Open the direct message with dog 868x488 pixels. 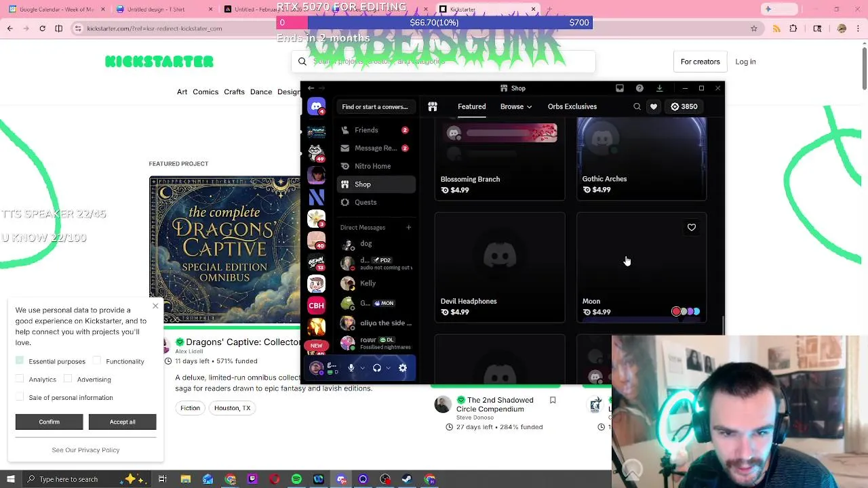376,244
